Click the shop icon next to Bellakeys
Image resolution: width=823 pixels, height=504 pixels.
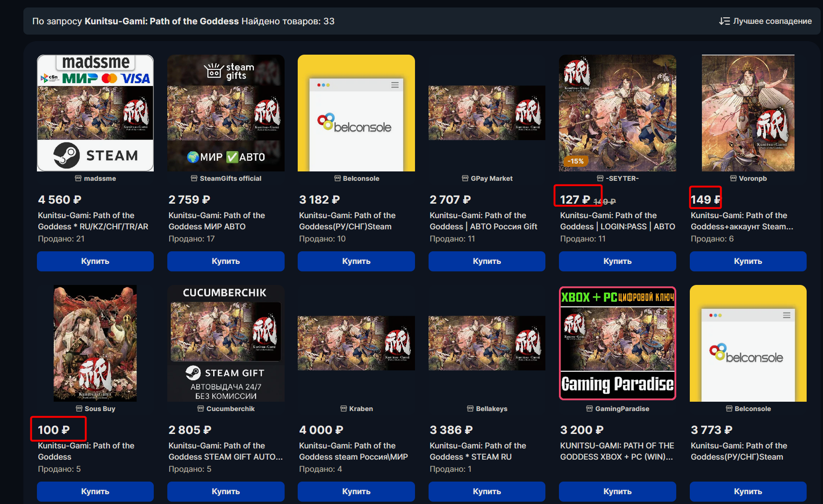pos(470,409)
